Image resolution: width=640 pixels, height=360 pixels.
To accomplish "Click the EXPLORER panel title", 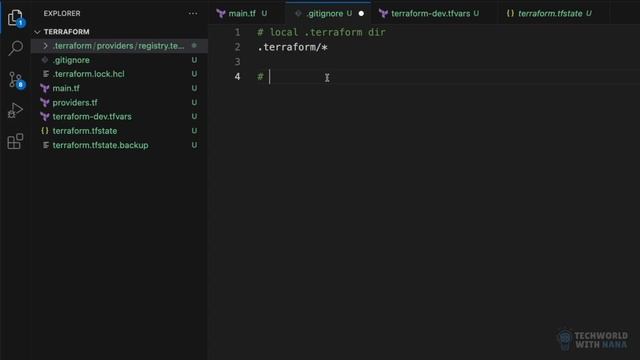I will click(62, 13).
